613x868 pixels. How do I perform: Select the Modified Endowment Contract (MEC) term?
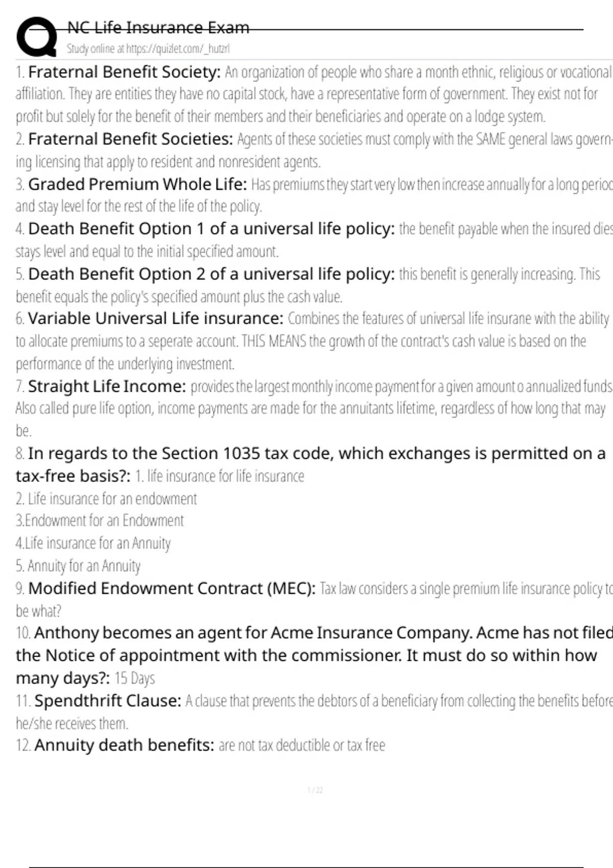pos(172,588)
